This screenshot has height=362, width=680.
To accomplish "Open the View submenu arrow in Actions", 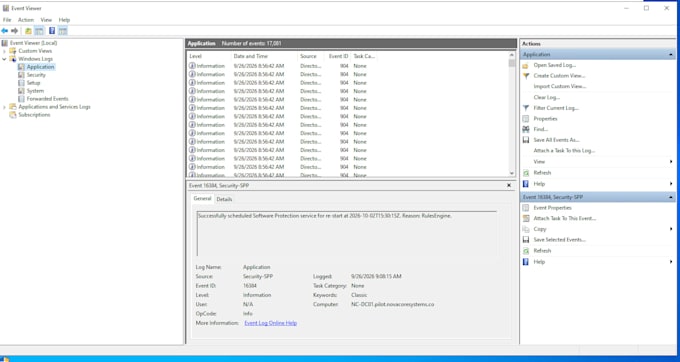I will 671,162.
